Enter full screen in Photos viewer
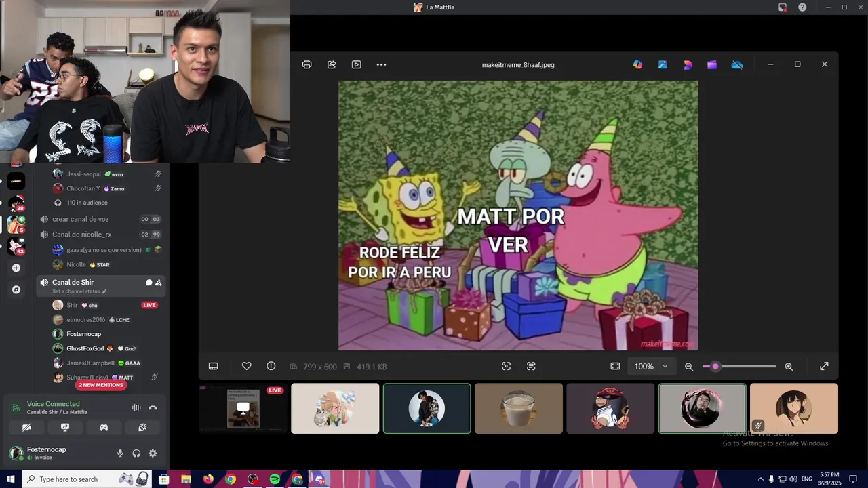868x488 pixels. tap(824, 366)
